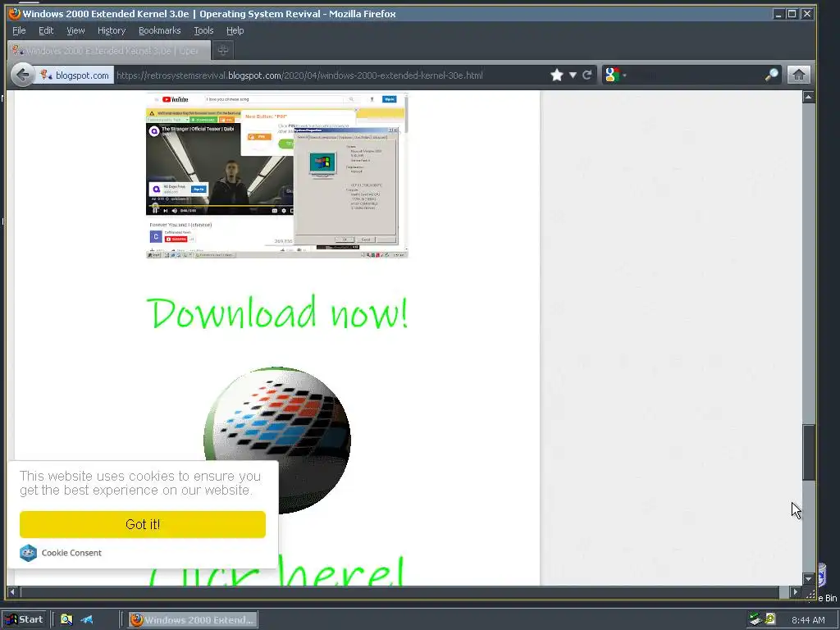The image size is (840, 630).
Task: Click the horizontal scrollbar left arrow
Action: coord(12,592)
